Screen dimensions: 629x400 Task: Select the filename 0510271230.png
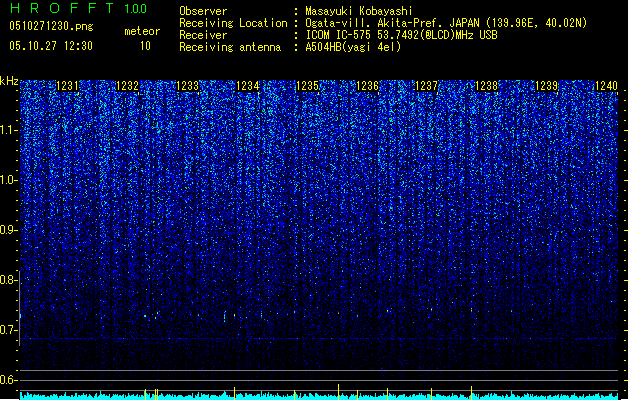point(51,26)
